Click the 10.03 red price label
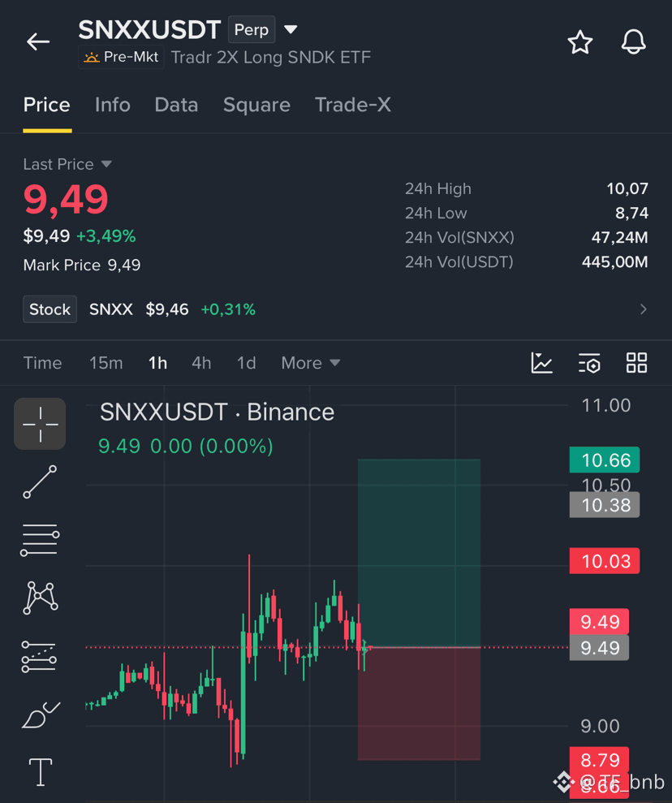The image size is (672, 803). (605, 561)
